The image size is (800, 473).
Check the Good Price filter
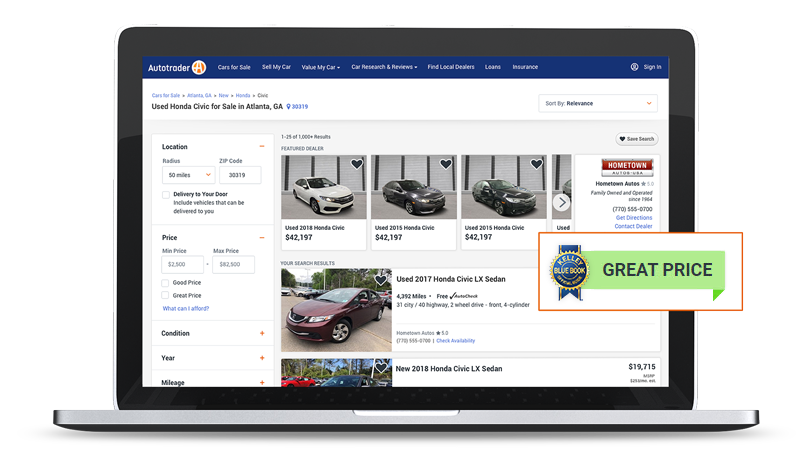point(165,283)
